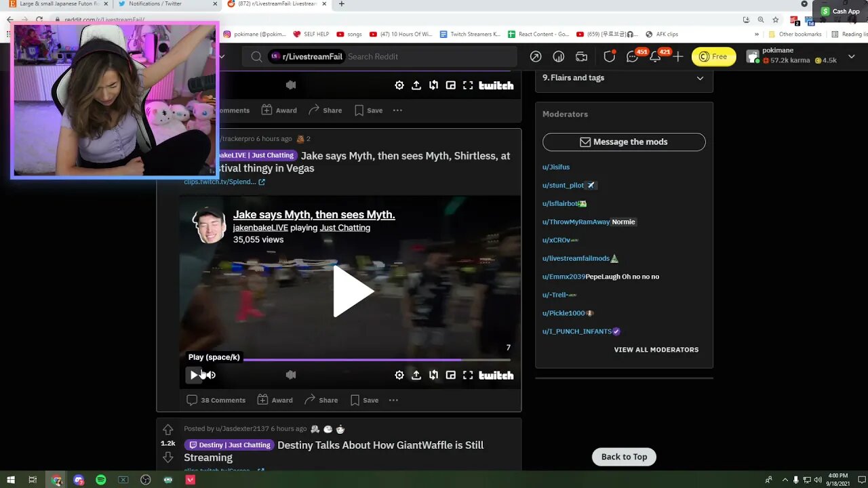
Task: Share the upper post above Jake clip
Action: coord(325,110)
